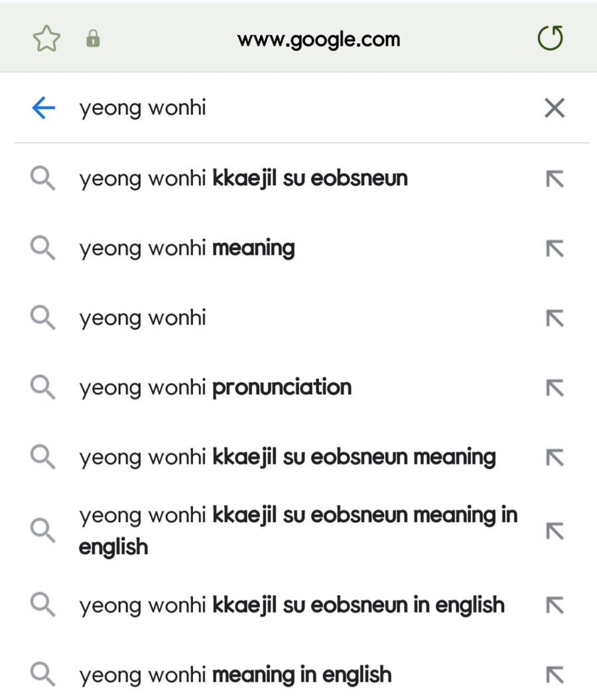This screenshot has width=597, height=700.
Task: Click the magnifier icon beside 'yeong wonhi meaning in english'
Action: pyautogui.click(x=42, y=674)
